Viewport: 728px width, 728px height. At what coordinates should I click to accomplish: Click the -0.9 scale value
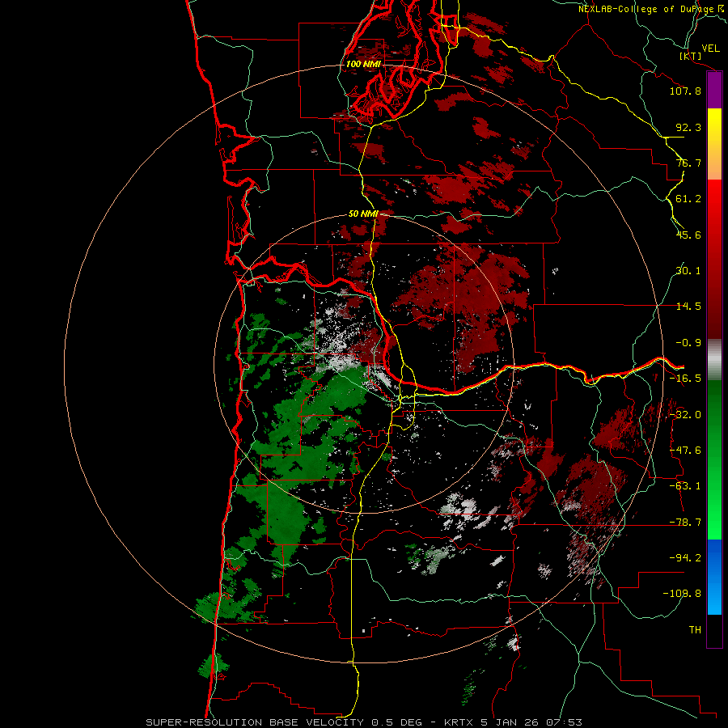tap(688, 343)
